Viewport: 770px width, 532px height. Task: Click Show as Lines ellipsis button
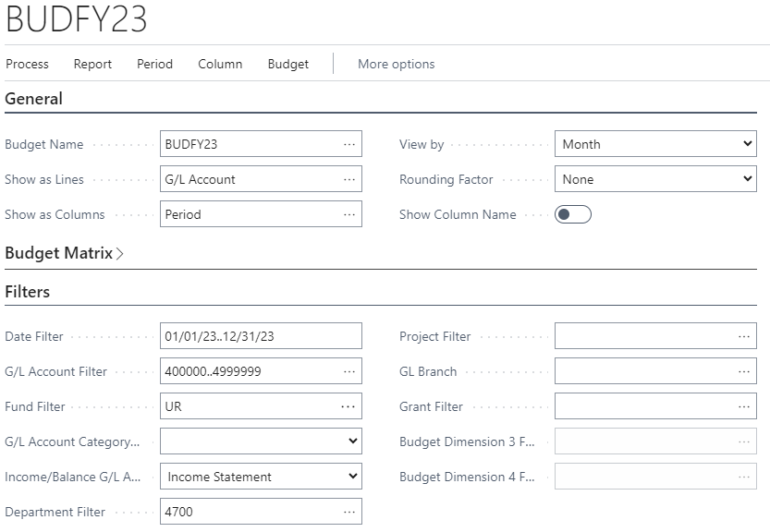coord(348,179)
